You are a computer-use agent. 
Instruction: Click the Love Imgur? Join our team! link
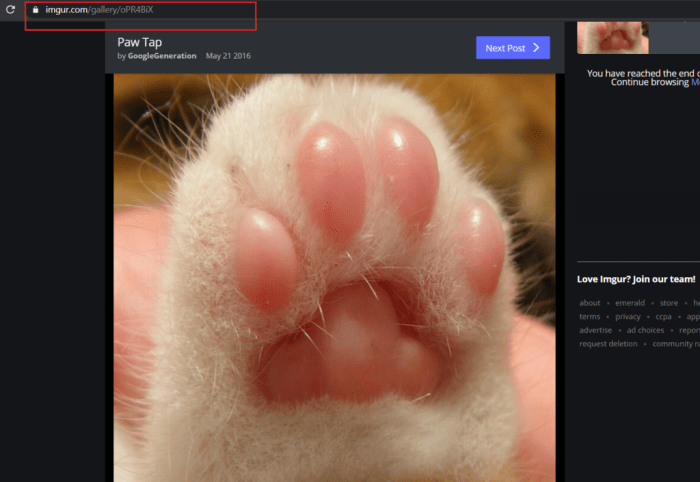[x=636, y=279]
